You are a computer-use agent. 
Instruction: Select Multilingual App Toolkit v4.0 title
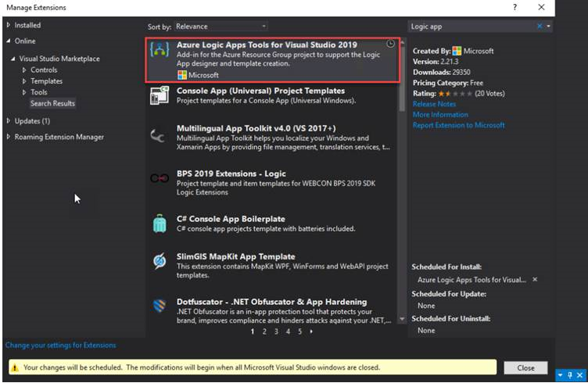(256, 128)
